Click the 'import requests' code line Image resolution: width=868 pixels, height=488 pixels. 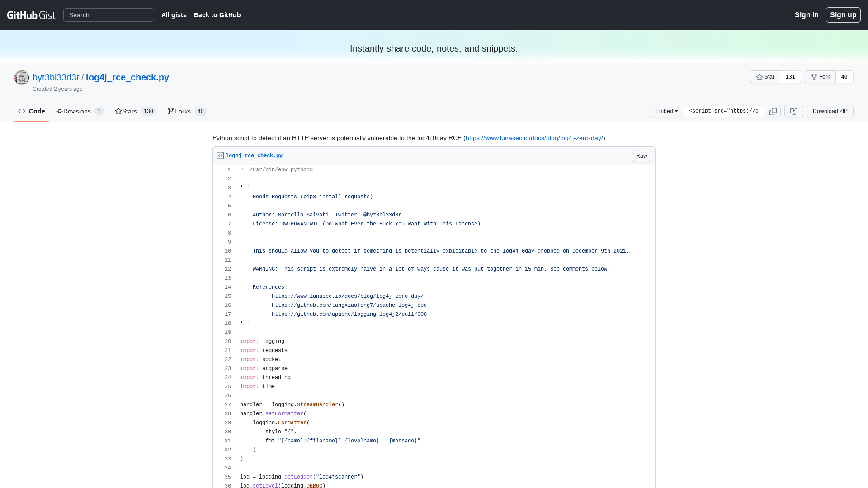[x=264, y=351]
